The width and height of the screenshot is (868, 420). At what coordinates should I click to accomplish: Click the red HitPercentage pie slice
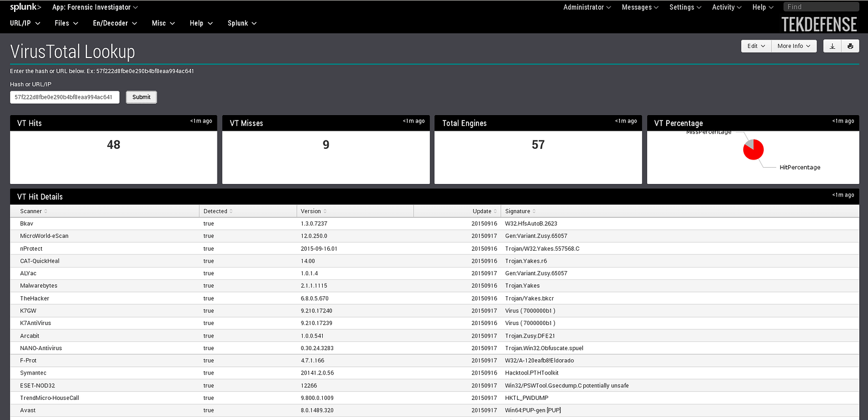tap(754, 152)
